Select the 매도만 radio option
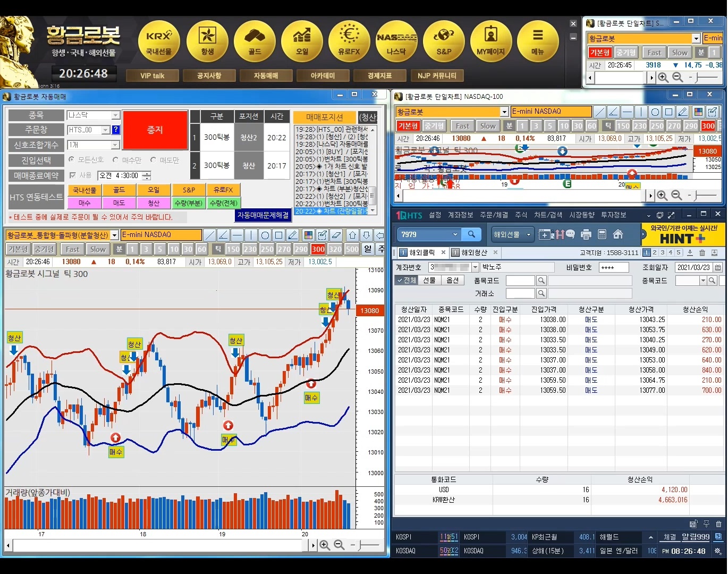 165,160
